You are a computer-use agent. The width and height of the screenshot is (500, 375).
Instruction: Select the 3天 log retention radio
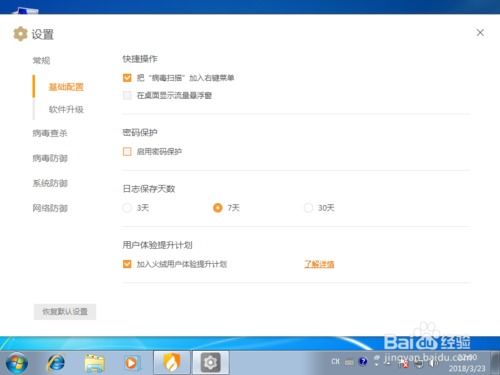127,208
